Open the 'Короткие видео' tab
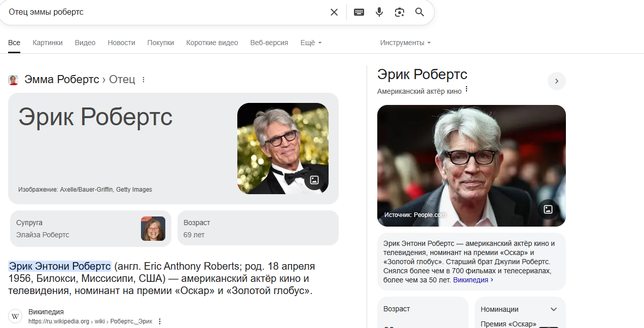Viewport: 644px width, 328px height. tap(212, 43)
